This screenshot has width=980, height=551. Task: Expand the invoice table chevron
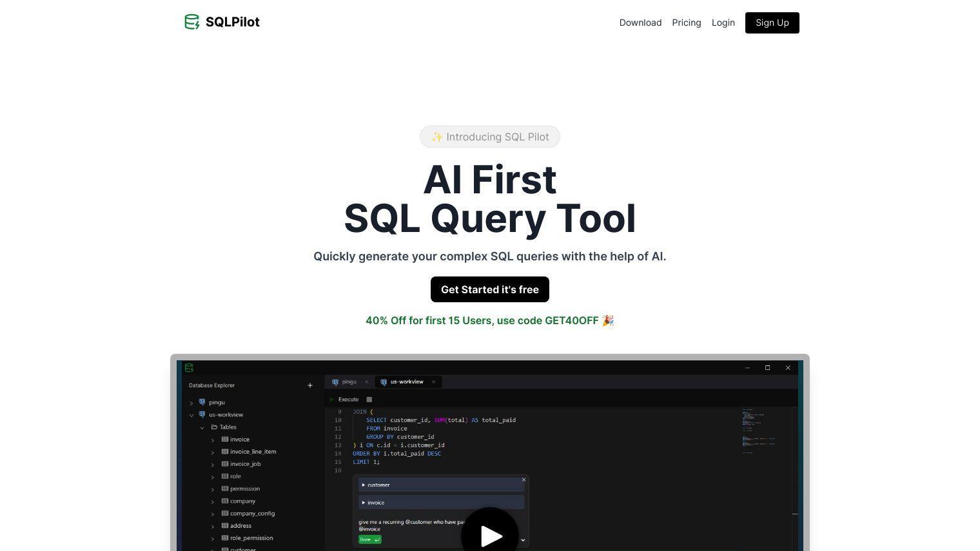[x=213, y=440]
